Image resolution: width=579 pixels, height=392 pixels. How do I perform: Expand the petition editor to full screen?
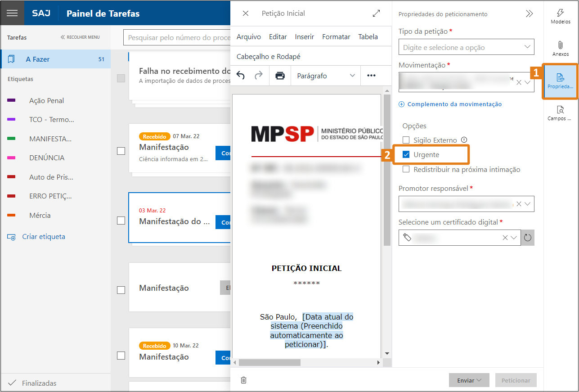pyautogui.click(x=377, y=14)
